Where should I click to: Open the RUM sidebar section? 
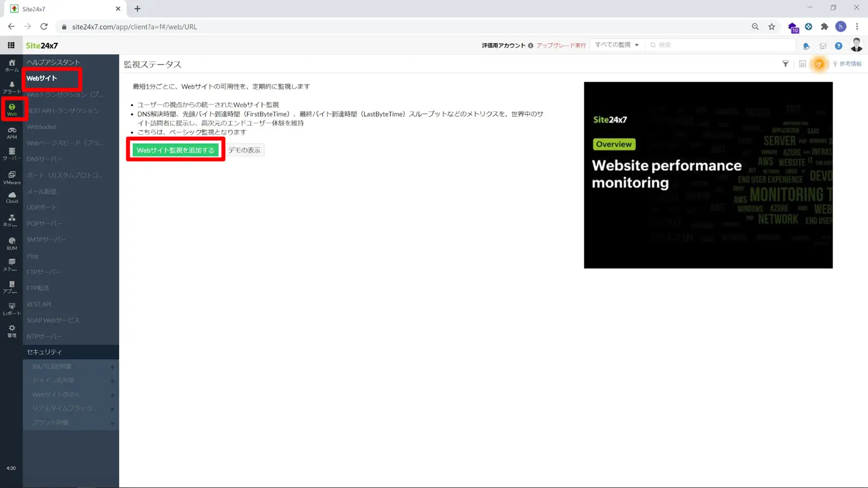(11, 243)
